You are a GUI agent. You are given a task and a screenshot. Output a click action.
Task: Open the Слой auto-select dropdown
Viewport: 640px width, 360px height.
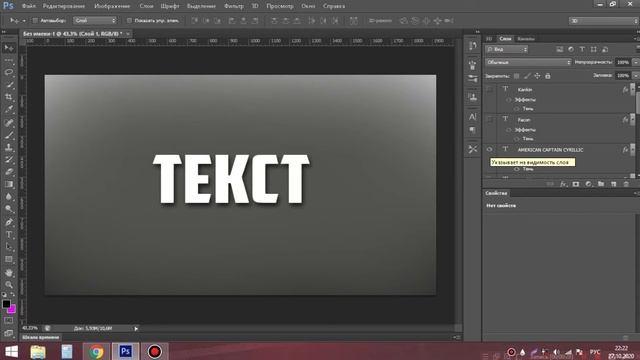(x=95, y=20)
